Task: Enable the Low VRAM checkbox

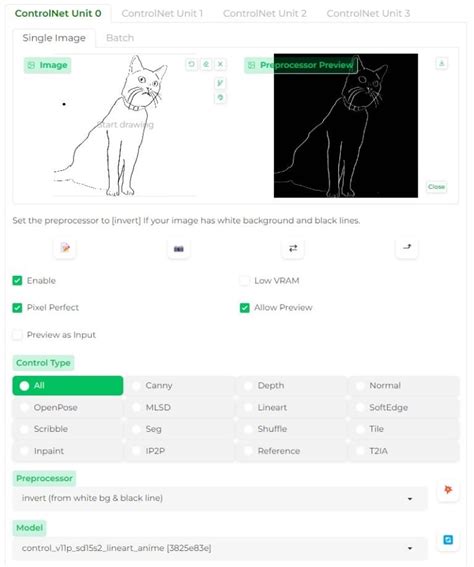Action: point(244,281)
